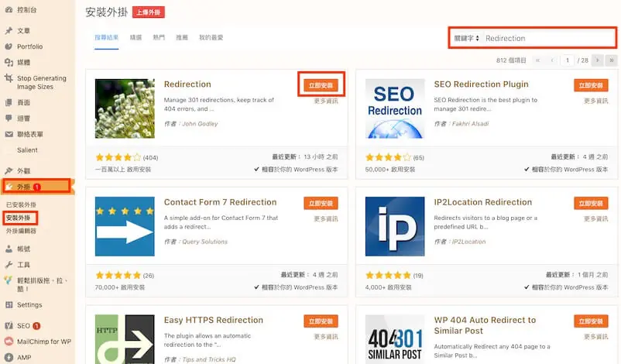621x364 pixels.
Task: Click the 404 301 Similar Post thumbnail
Action: tap(395, 339)
